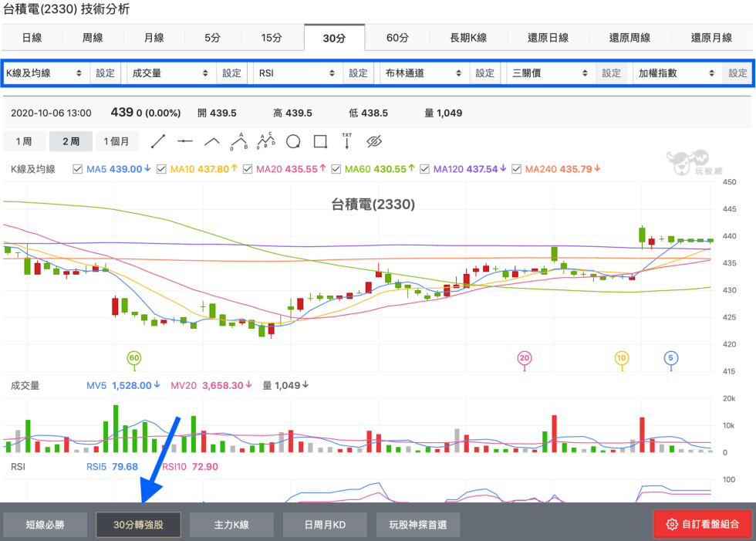Click 設定 next to RSI dropdown

[x=358, y=73]
